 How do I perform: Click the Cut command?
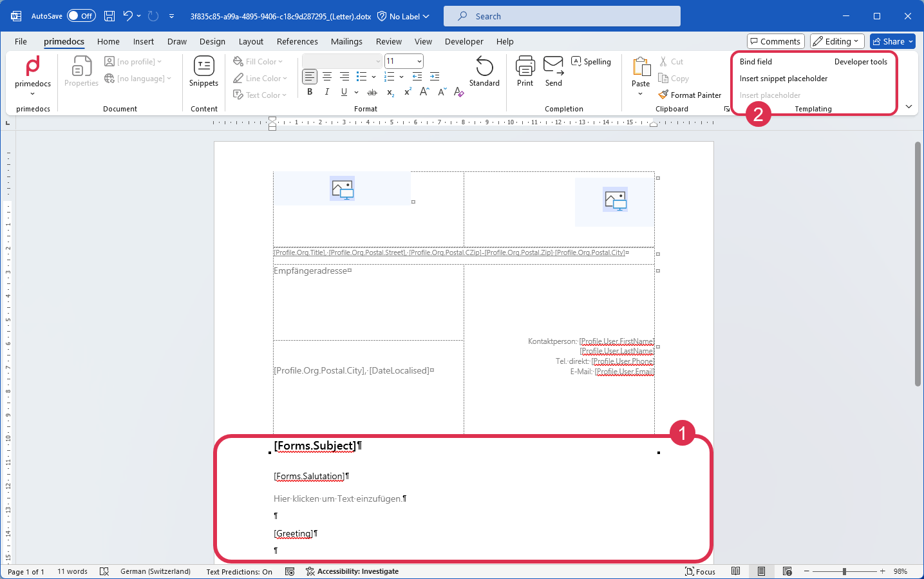tap(671, 62)
